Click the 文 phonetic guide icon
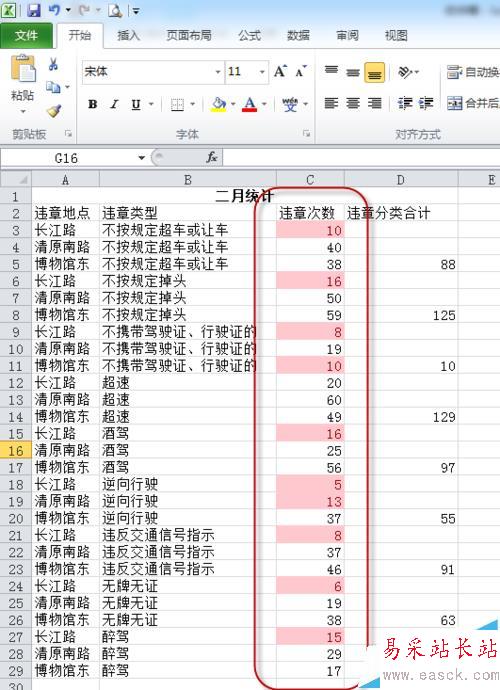This screenshot has width=500, height=690. pyautogui.click(x=290, y=105)
